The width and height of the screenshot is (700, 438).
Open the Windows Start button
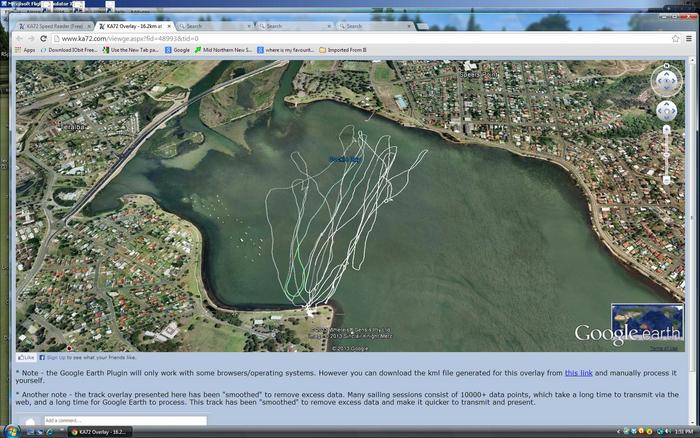(x=12, y=431)
